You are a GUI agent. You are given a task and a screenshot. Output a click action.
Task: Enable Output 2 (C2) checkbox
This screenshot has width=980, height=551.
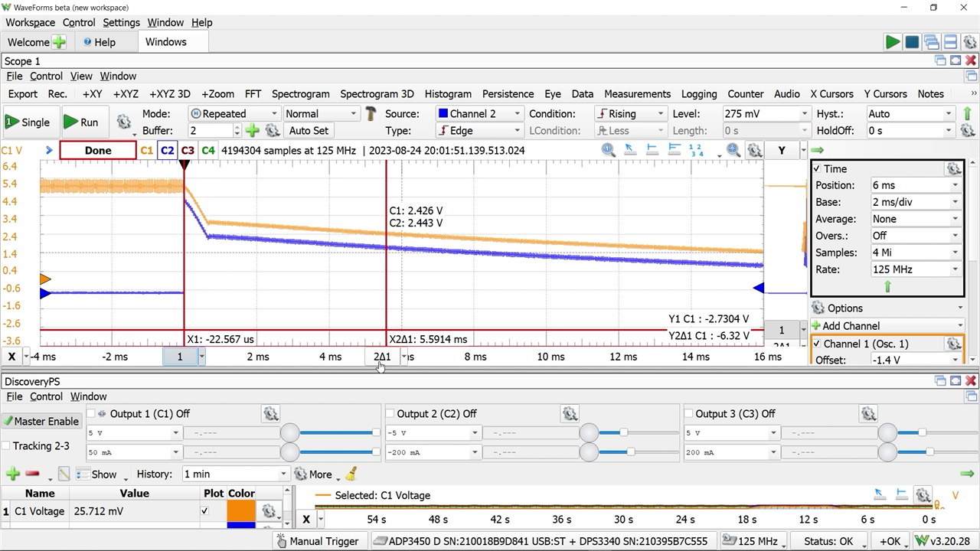point(390,414)
